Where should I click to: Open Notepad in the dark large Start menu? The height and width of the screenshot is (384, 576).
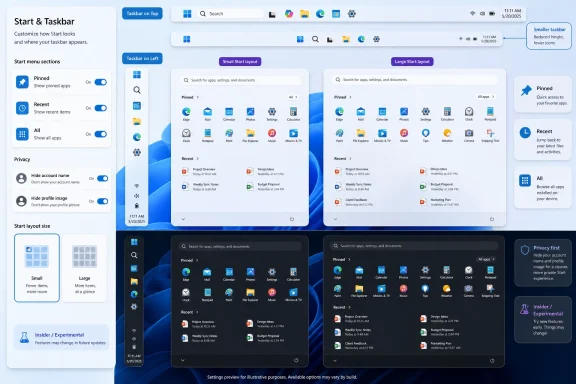pos(490,272)
